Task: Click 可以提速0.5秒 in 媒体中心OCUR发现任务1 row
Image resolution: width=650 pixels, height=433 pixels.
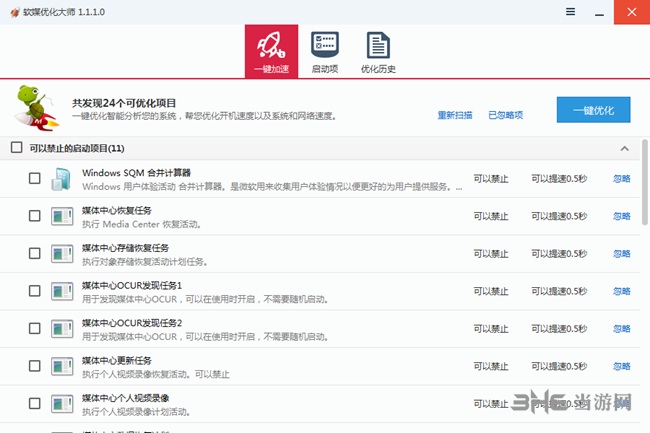Action: 559,291
